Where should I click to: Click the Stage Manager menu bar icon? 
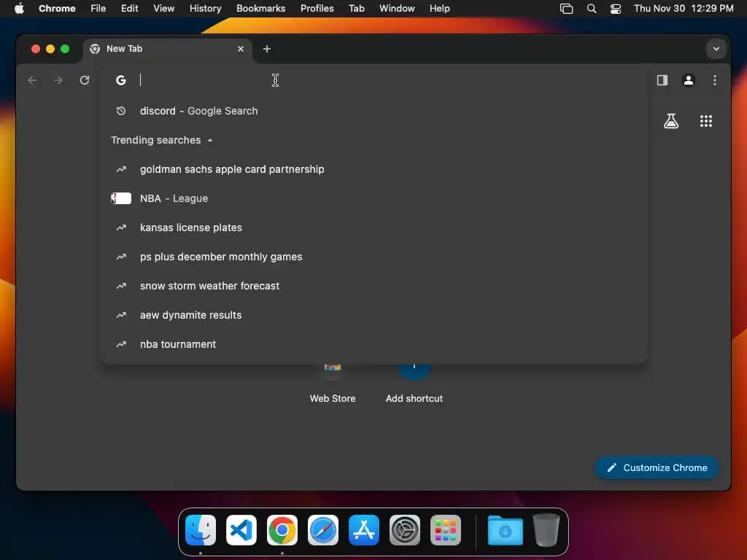[x=566, y=8]
